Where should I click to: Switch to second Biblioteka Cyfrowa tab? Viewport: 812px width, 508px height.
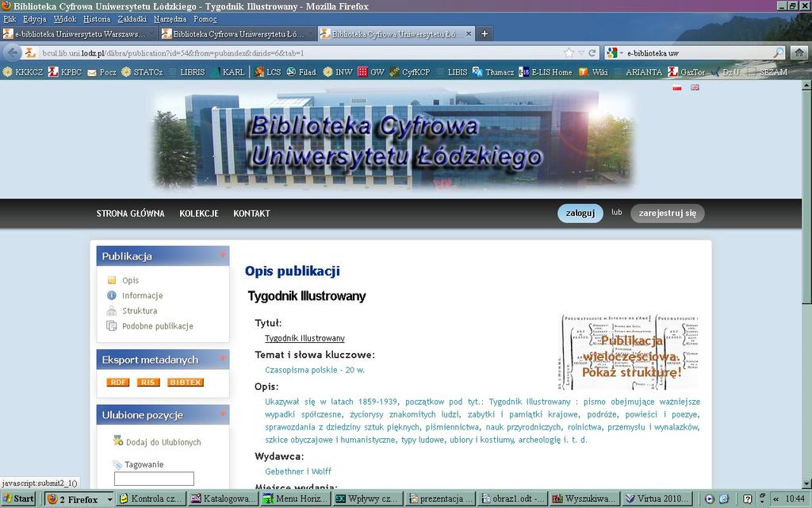coord(237,33)
